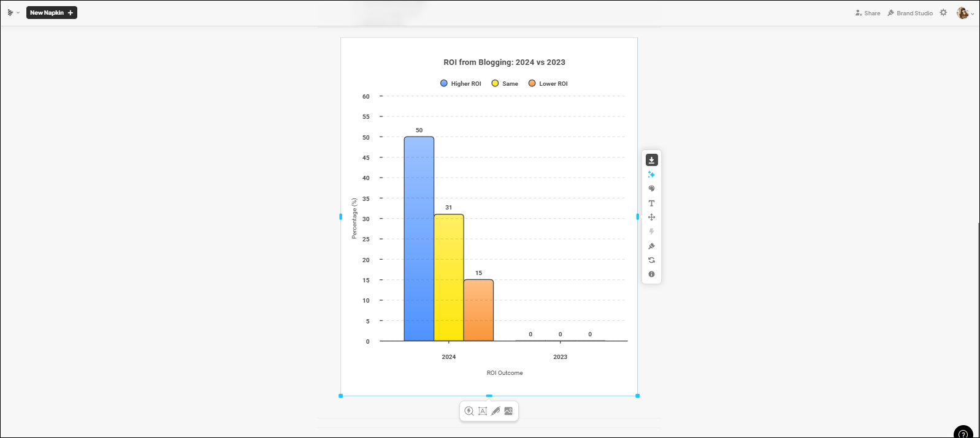The width and height of the screenshot is (980, 438).
Task: Open the color palette style tool
Action: [x=651, y=189]
